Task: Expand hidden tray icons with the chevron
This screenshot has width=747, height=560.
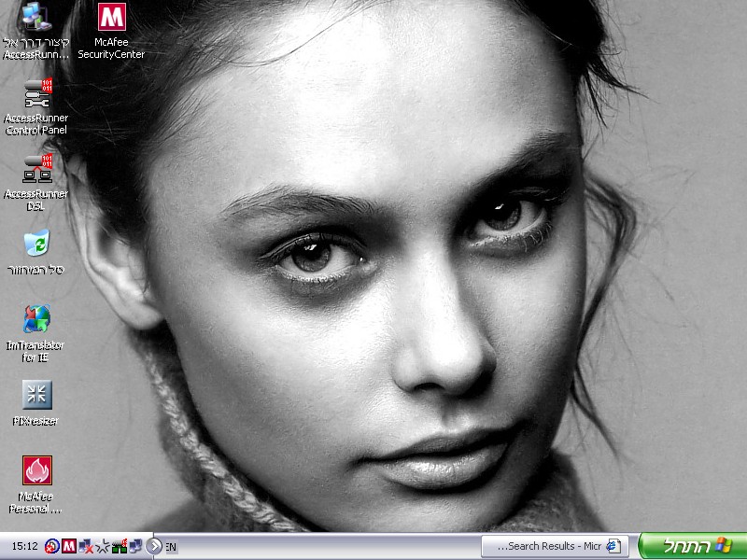Action: pos(154,546)
